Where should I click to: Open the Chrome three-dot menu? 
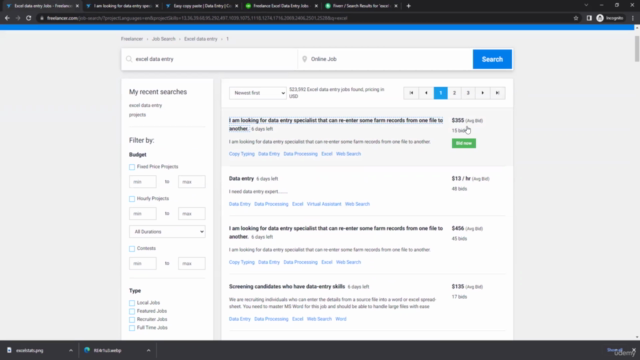(633, 18)
